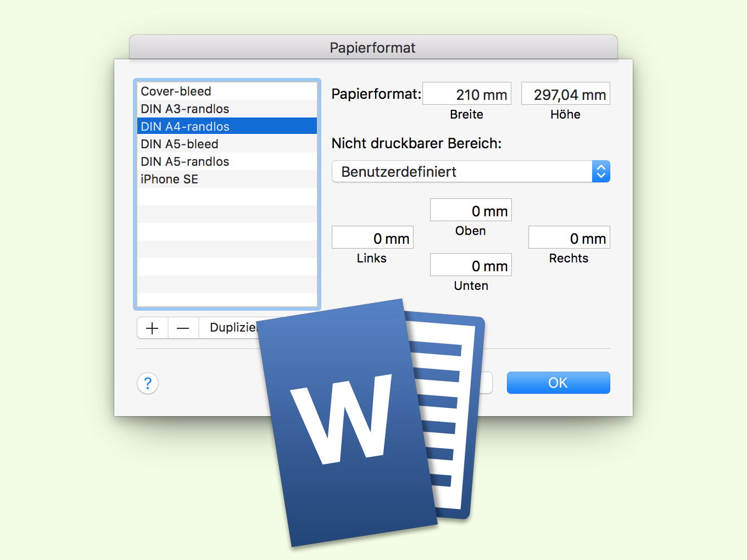Click the Papierformat title bar
The width and height of the screenshot is (747, 560).
pyautogui.click(x=373, y=48)
